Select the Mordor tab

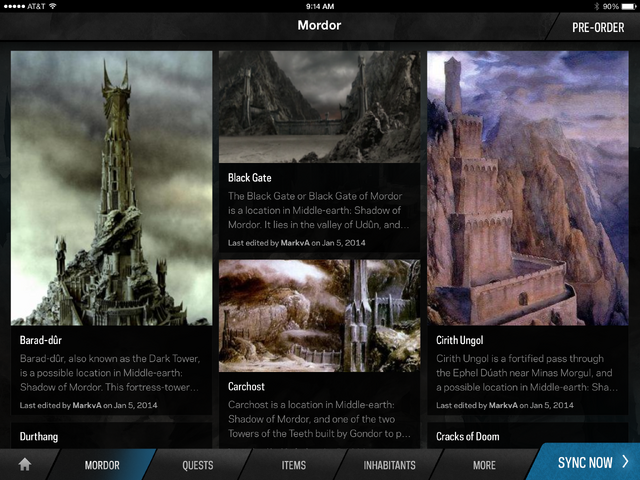pyautogui.click(x=102, y=465)
